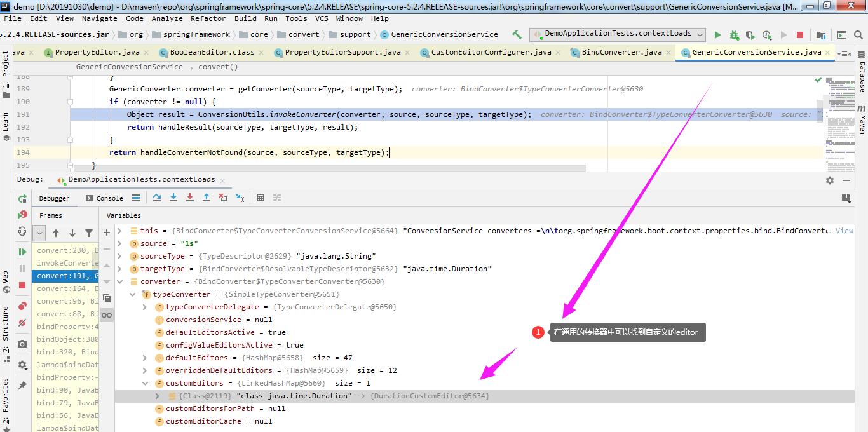This screenshot has height=432, width=868.
Task: Open the Refactor menu
Action: 208,18
